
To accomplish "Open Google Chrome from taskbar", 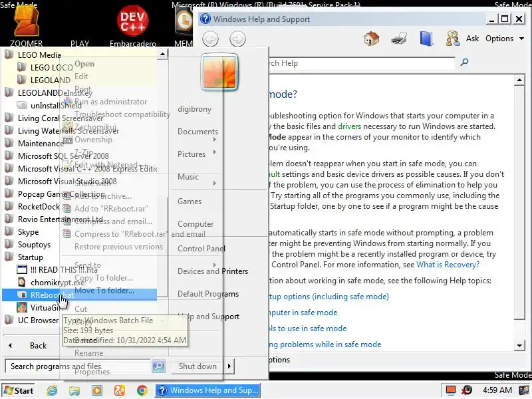I will click(x=142, y=390).
